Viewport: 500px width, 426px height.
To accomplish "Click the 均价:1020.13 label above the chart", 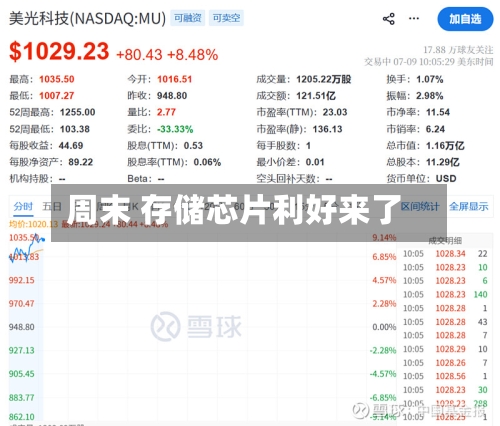I will (33, 224).
